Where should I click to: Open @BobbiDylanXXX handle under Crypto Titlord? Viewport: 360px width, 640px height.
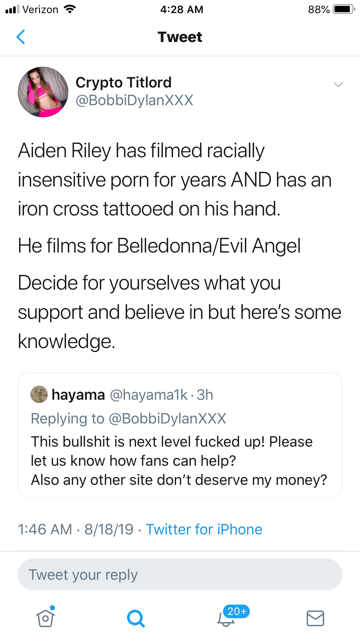pyautogui.click(x=134, y=100)
